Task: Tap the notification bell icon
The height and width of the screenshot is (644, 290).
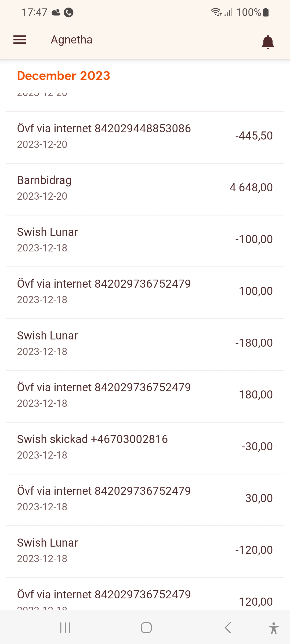Action: 268,42
